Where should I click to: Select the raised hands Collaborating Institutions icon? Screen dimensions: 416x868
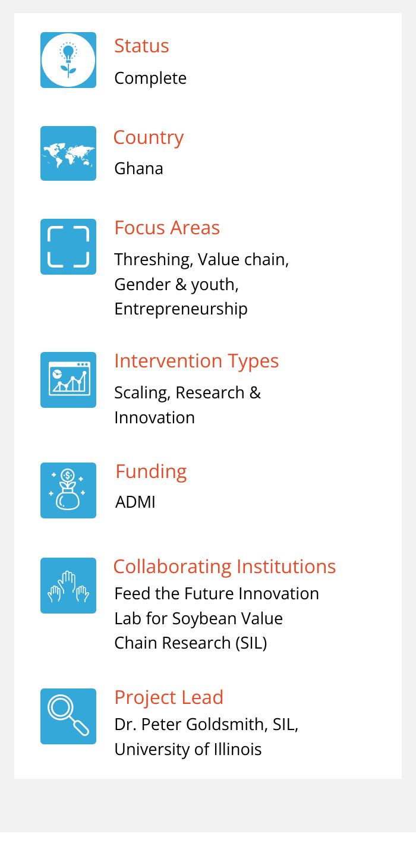68,586
